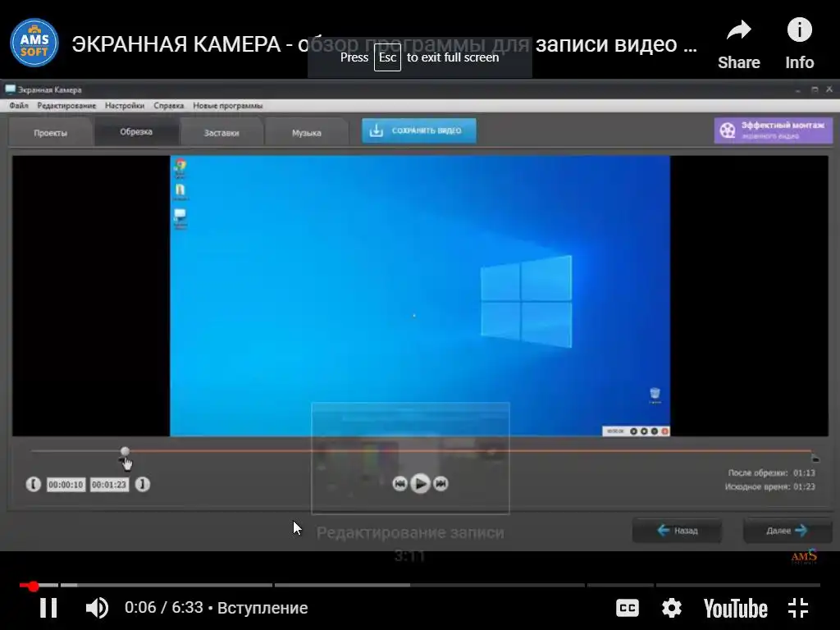This screenshot has width=840, height=630.
Task: Click Экранная Камера title bar icon
Action: (10, 89)
